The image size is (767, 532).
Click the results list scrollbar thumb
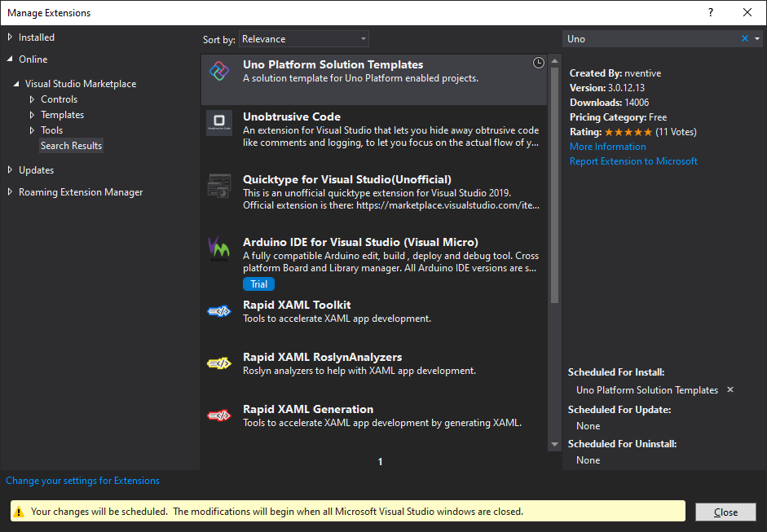[x=554, y=185]
